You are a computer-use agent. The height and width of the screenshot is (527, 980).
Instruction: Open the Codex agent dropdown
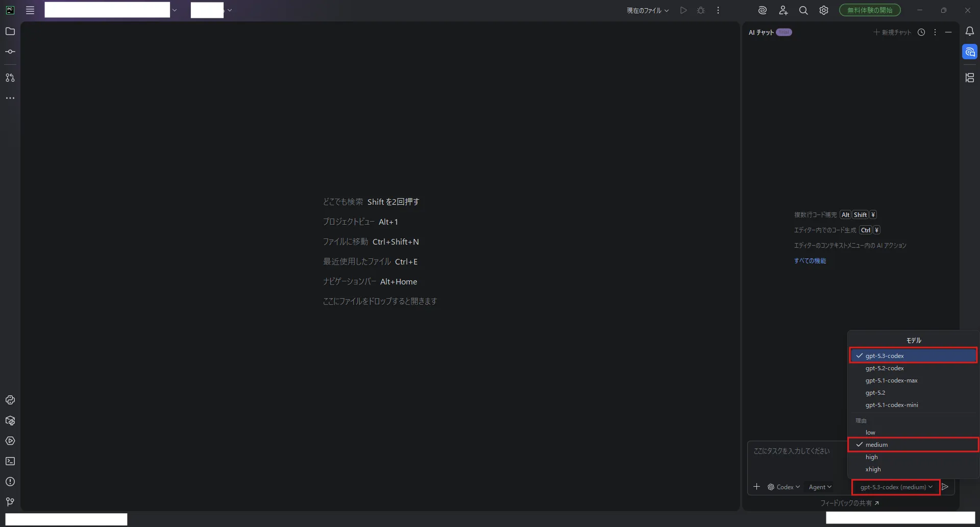tap(784, 487)
